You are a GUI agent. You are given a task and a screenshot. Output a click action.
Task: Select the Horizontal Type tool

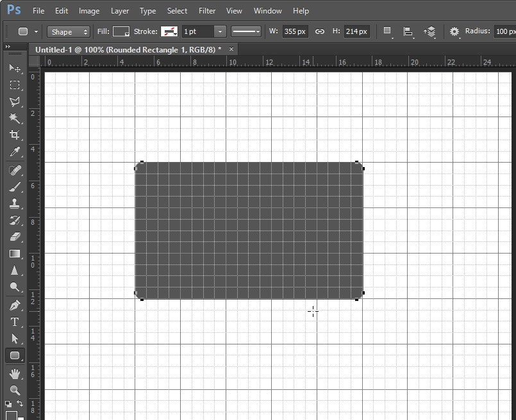tap(15, 322)
